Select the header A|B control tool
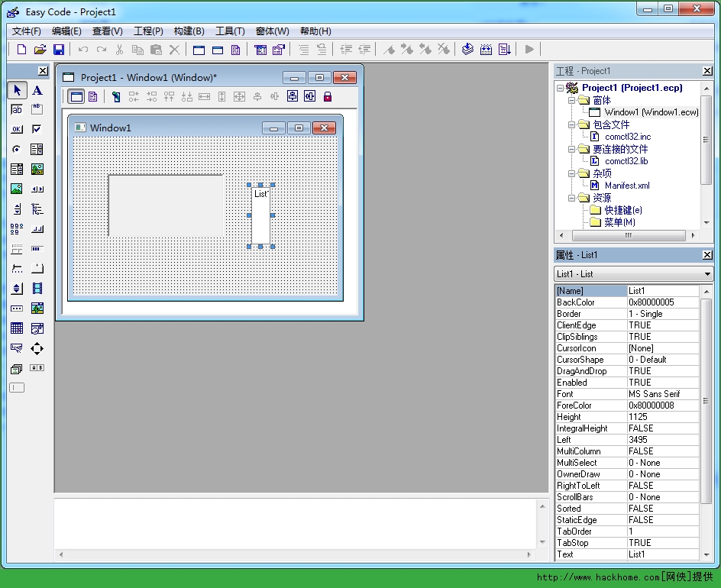This screenshot has height=588, width=721. (37, 368)
